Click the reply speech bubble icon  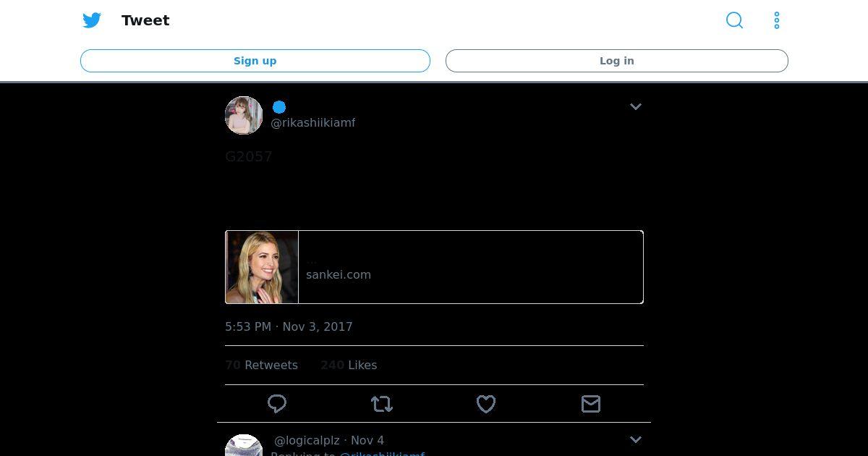tap(277, 404)
